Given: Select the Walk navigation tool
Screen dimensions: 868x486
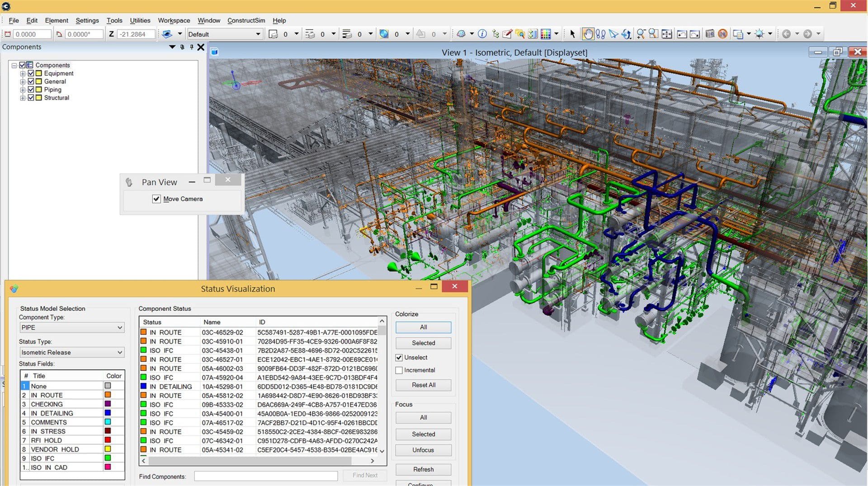Looking at the screenshot, I should (601, 33).
